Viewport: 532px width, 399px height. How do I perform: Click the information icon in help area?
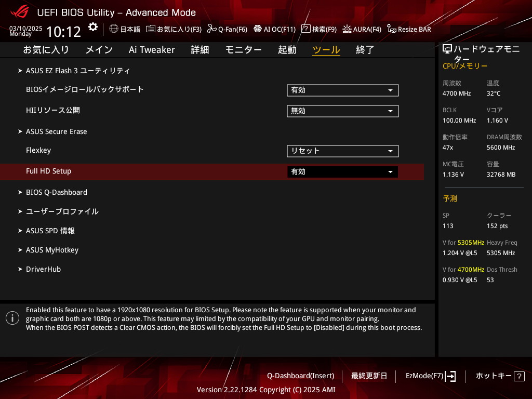pyautogui.click(x=12, y=318)
